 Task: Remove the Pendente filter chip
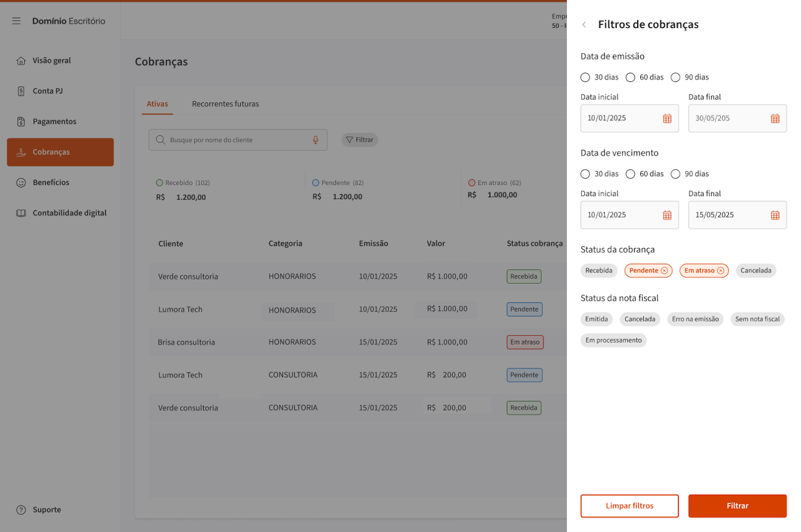coord(664,271)
